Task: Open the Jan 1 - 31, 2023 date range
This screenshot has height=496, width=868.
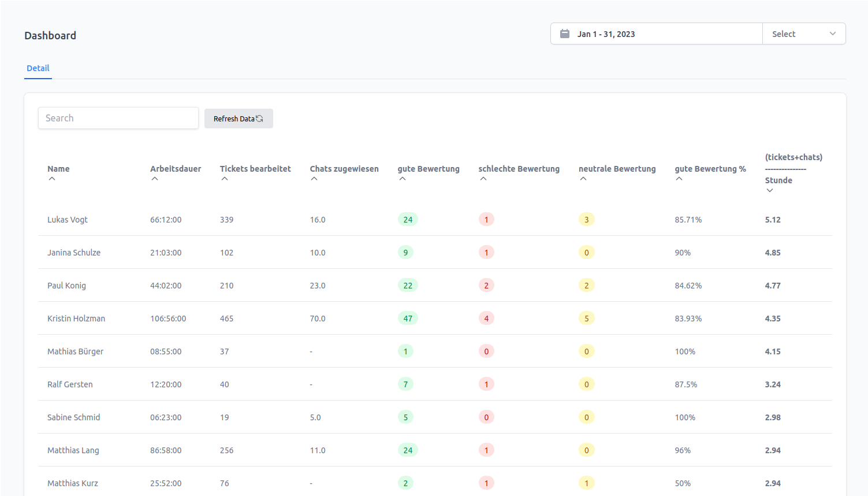Action: tap(657, 34)
